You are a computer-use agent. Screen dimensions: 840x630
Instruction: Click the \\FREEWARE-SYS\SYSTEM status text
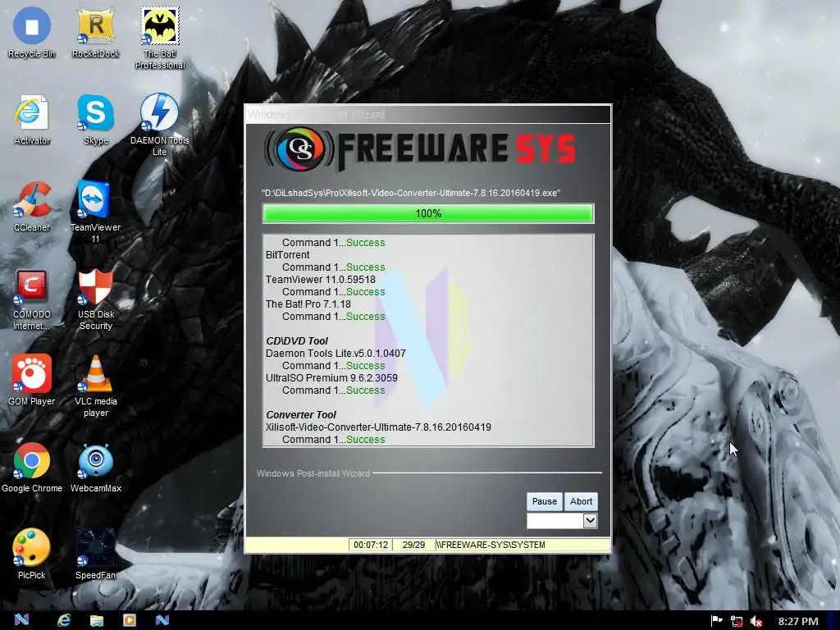tap(491, 545)
